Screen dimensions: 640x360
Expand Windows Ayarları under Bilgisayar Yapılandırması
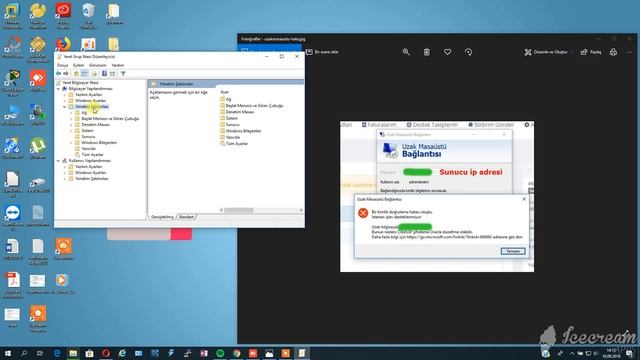64,100
